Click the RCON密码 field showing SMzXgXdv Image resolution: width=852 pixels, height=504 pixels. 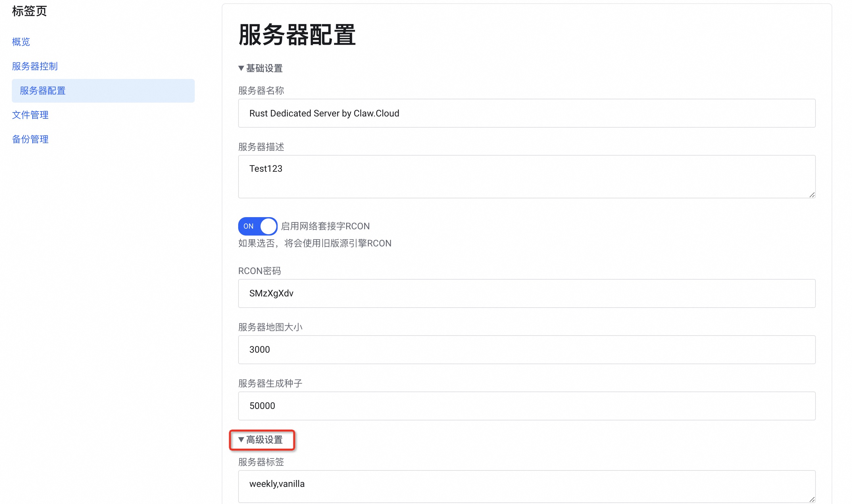[526, 293]
